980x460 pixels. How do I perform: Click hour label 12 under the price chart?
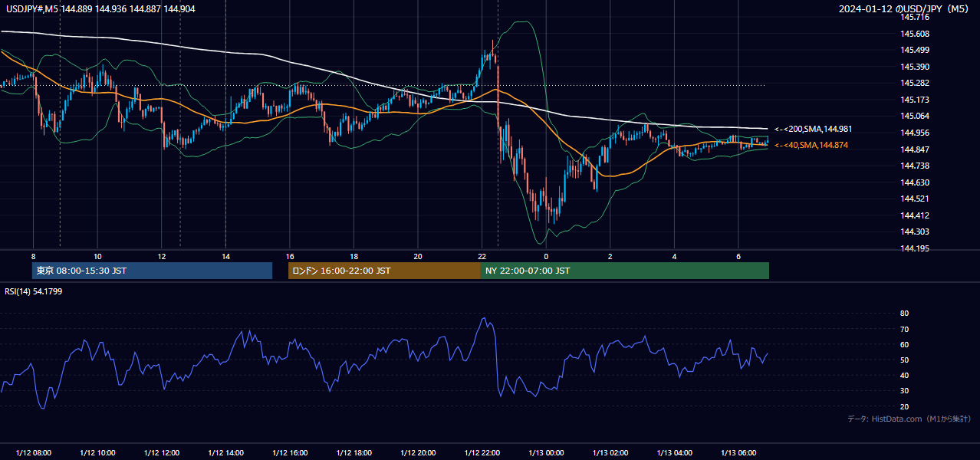tap(162, 256)
